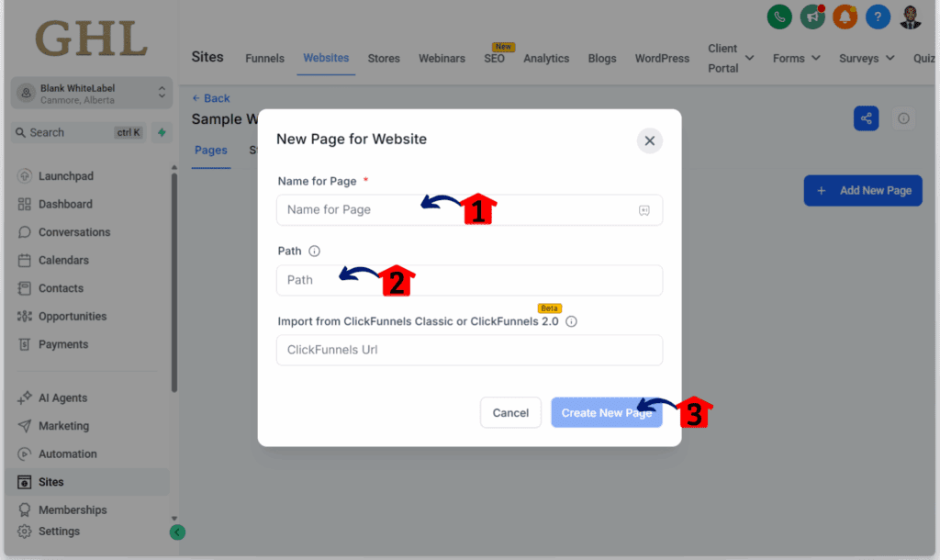940x560 pixels.
Task: Click the sidebar Search box
Action: 78,132
